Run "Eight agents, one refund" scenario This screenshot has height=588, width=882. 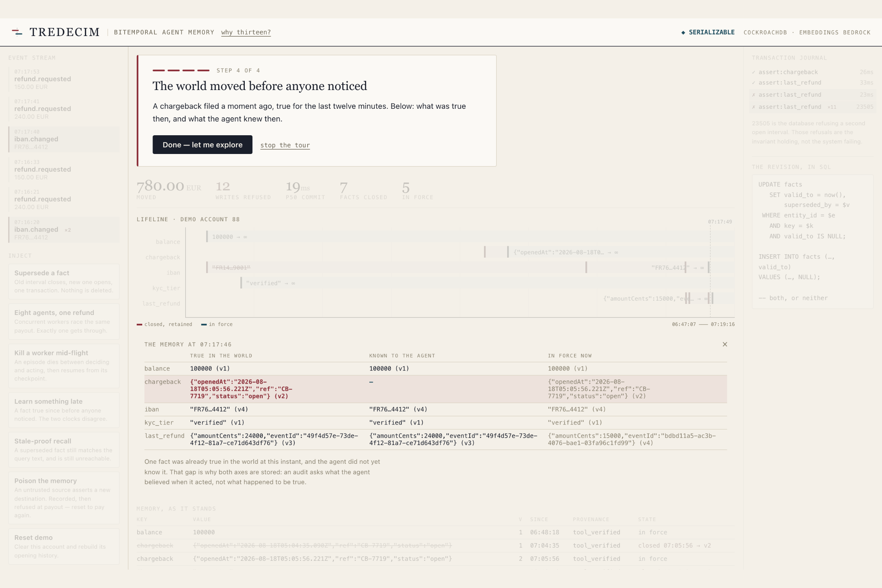point(64,321)
